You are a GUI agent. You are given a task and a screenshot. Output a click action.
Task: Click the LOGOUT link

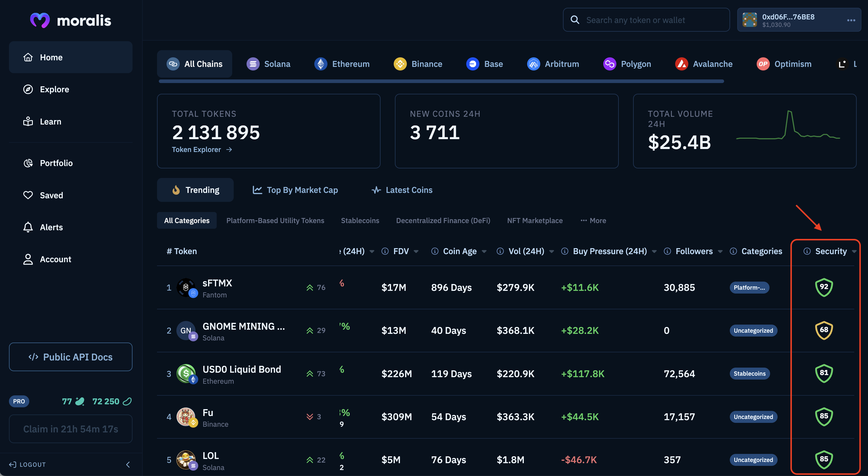click(27, 465)
